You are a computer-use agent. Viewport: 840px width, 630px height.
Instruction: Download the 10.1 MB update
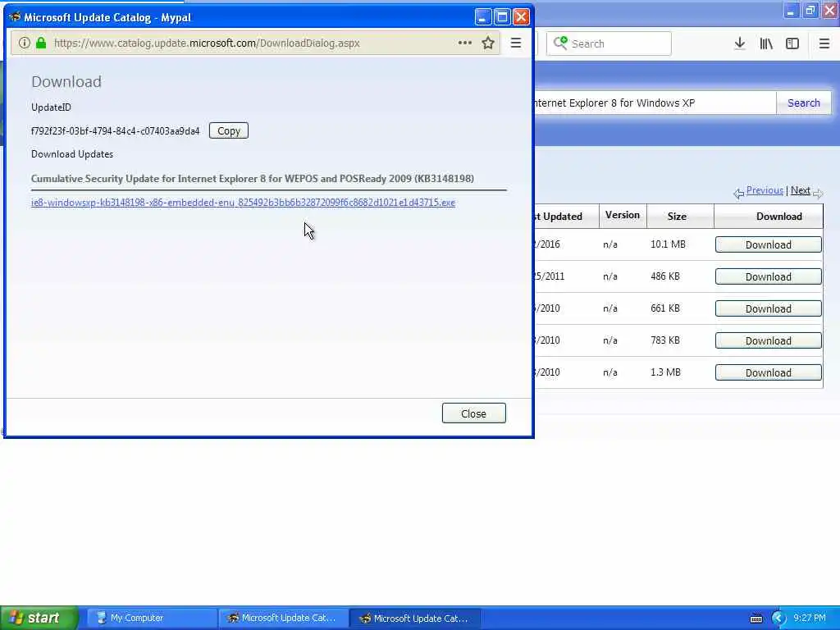[768, 244]
